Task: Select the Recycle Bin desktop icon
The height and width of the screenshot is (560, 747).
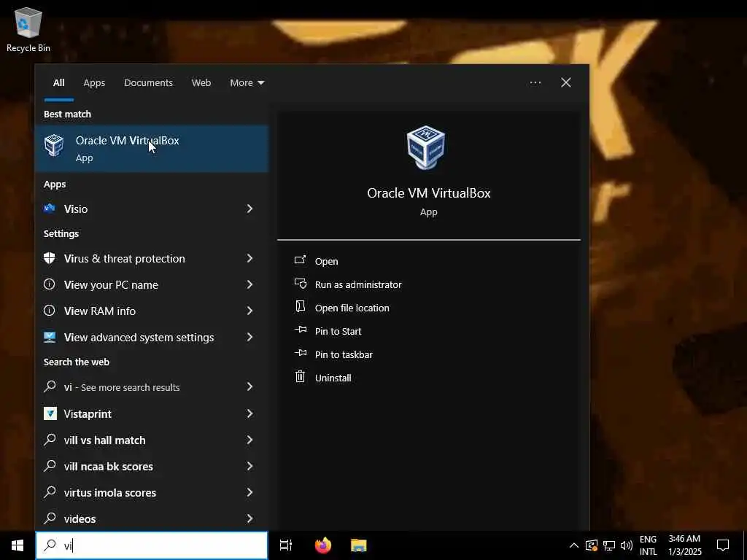Action: coord(28,29)
